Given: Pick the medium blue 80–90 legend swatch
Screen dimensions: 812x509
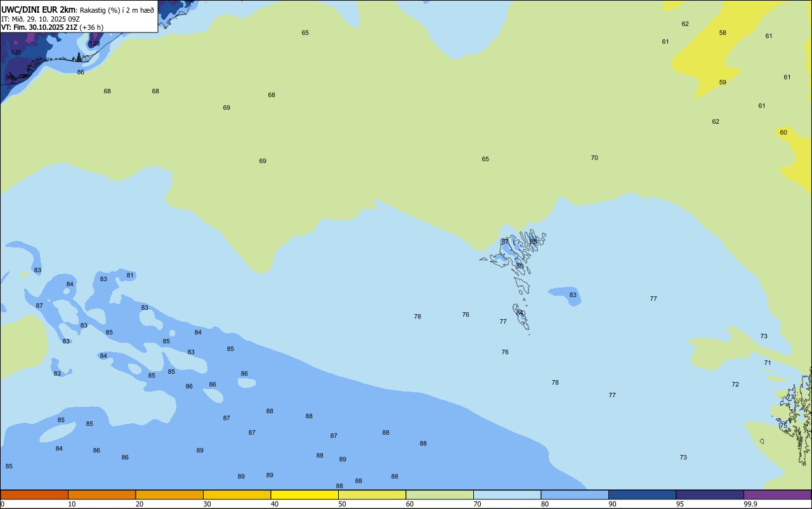Looking at the screenshot, I should [575, 494].
